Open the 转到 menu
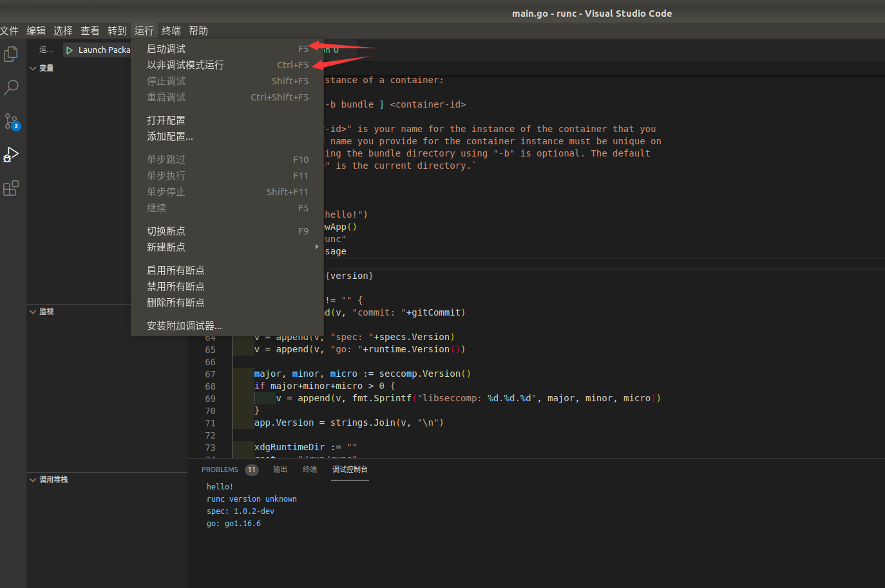Screen dimensions: 885x588 117,31
